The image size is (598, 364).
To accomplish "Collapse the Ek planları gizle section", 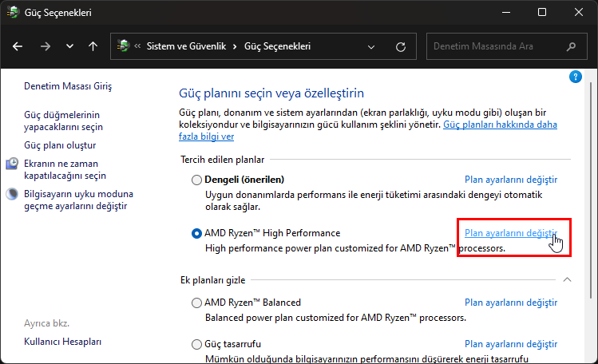I will coord(567,279).
